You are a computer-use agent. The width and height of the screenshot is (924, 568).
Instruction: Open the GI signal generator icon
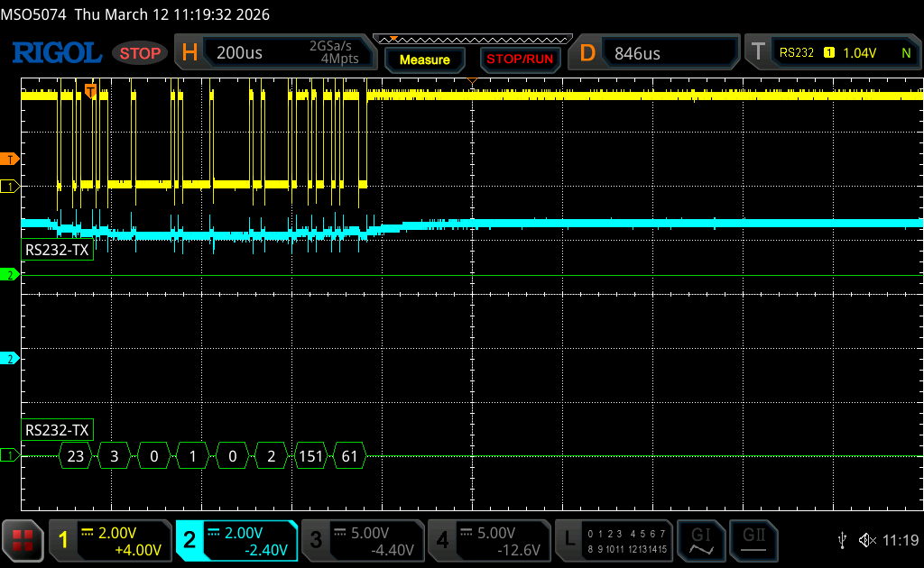(x=700, y=540)
